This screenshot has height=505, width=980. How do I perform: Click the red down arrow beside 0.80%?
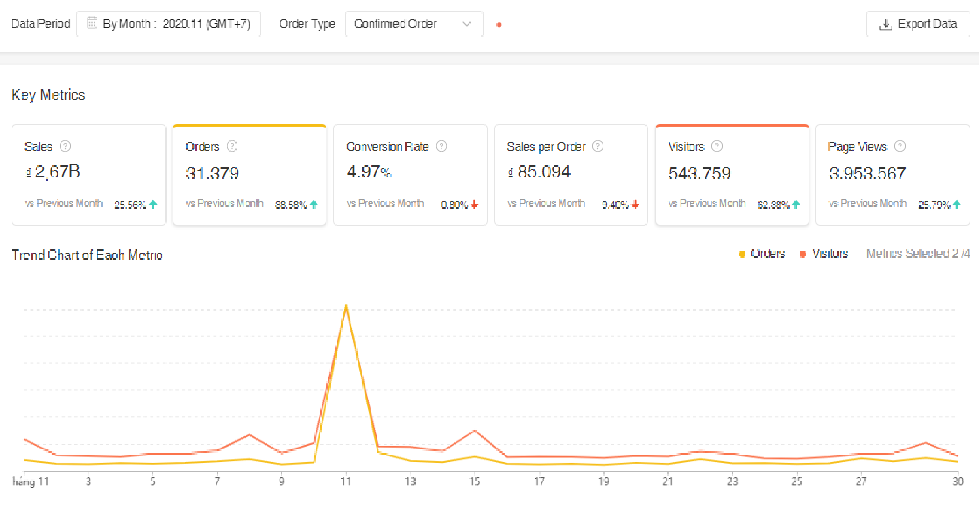pyautogui.click(x=475, y=204)
